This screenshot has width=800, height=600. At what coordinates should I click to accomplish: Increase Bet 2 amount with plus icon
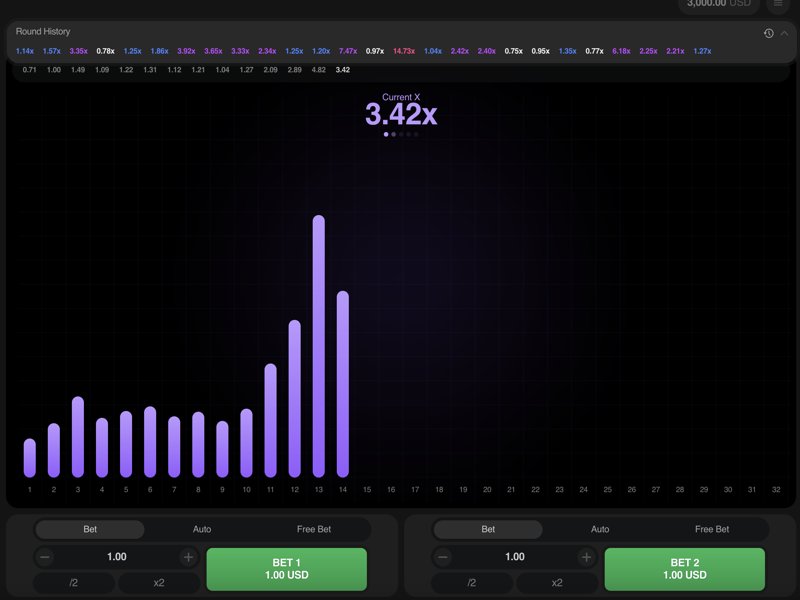point(586,557)
